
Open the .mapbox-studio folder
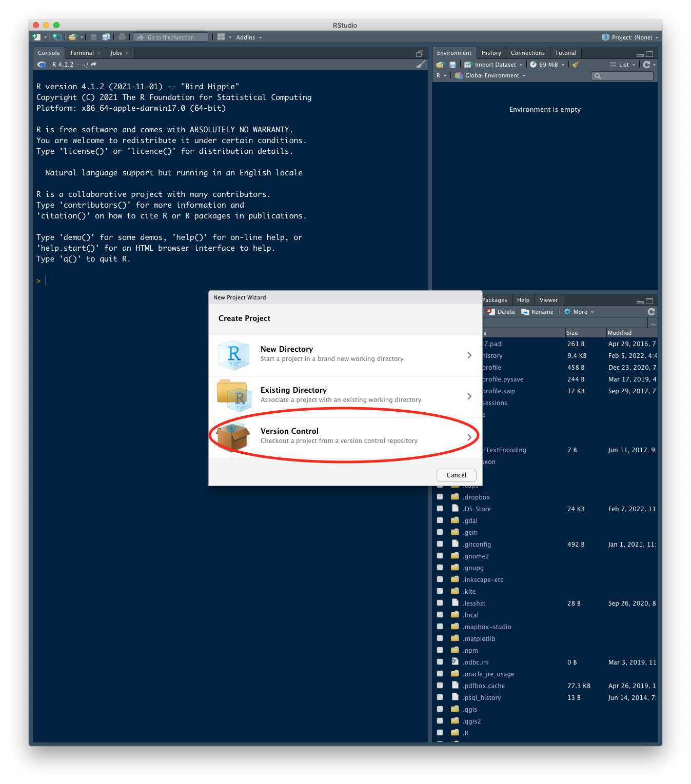486,627
